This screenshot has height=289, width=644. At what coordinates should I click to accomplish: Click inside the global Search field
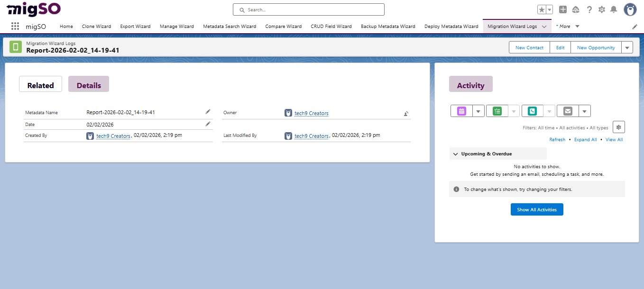[308, 9]
